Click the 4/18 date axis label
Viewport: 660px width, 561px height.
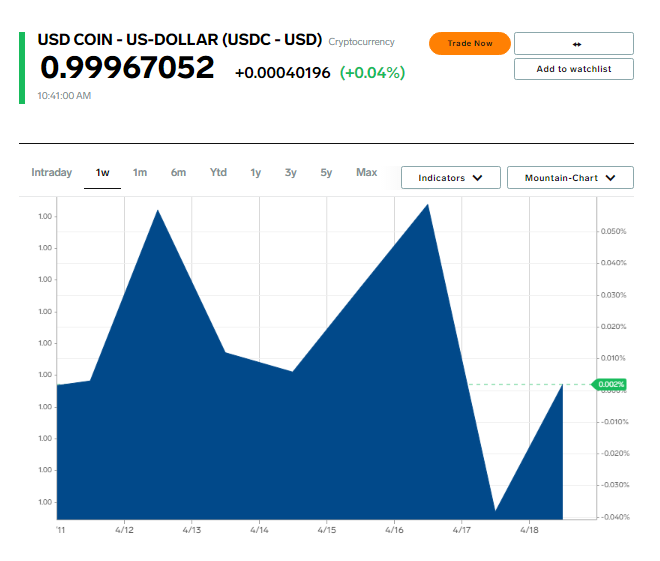tap(530, 530)
